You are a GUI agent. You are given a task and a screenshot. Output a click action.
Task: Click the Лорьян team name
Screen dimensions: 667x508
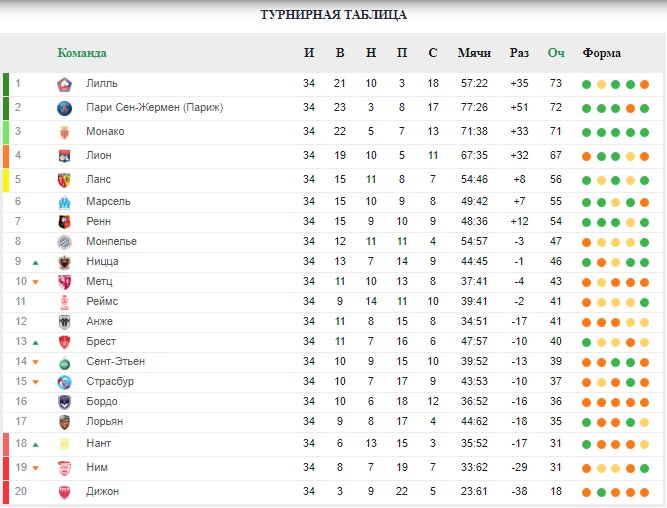104,421
